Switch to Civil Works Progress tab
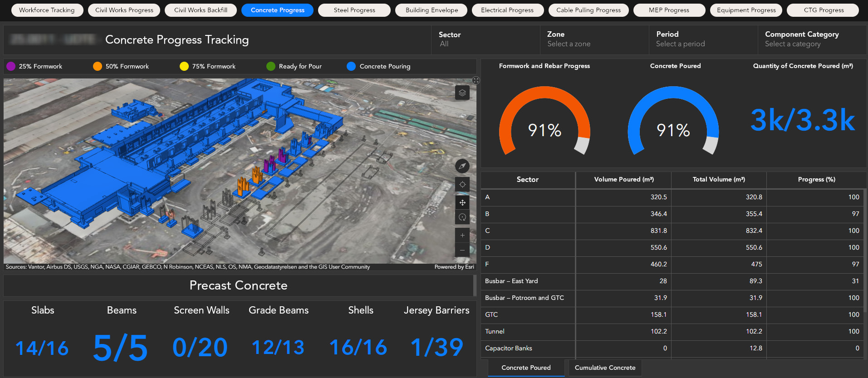The height and width of the screenshot is (378, 868). click(124, 10)
